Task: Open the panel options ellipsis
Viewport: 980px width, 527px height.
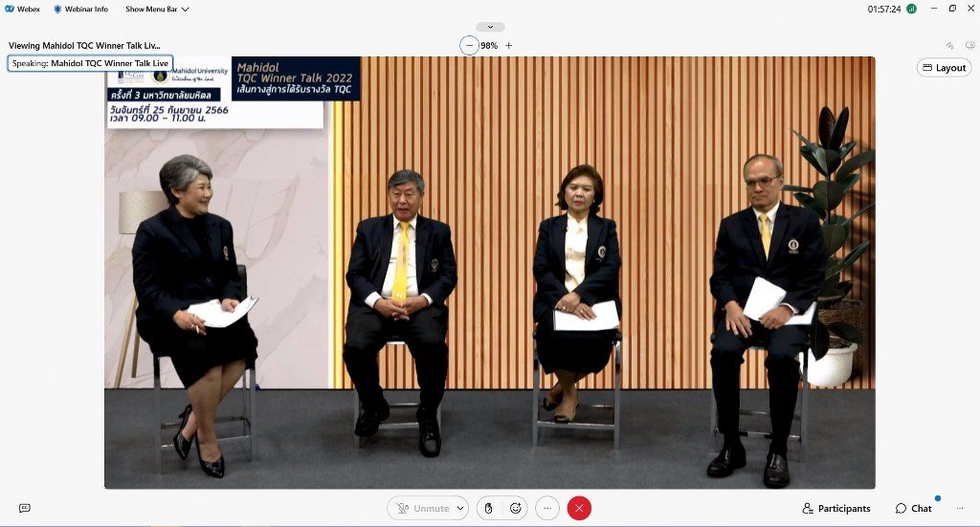Action: coord(959,508)
